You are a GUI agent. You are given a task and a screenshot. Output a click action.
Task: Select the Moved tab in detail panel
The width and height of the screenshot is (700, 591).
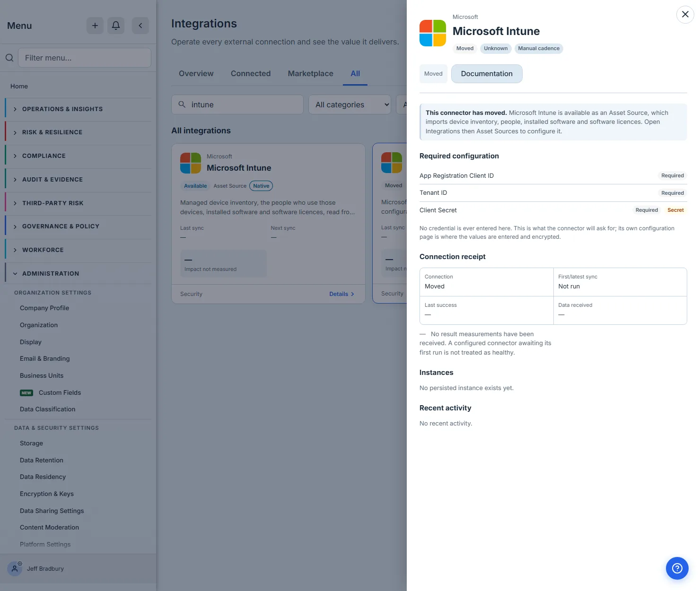(433, 74)
